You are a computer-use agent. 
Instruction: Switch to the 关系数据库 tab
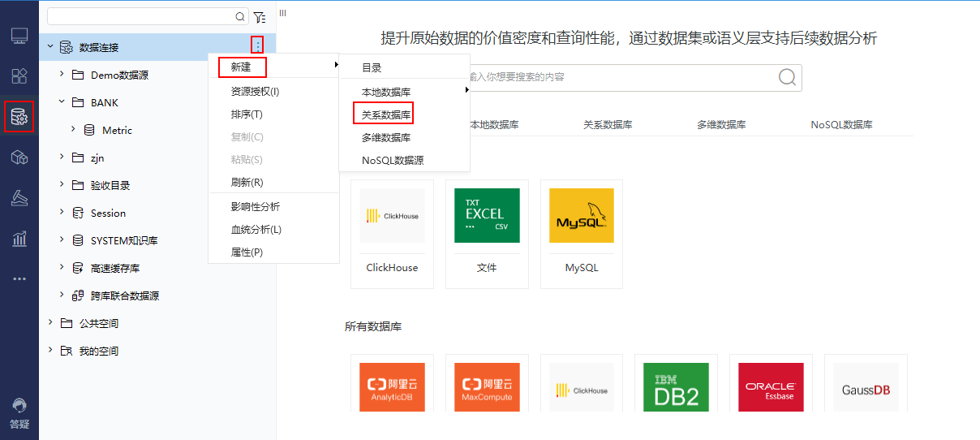[x=608, y=125]
